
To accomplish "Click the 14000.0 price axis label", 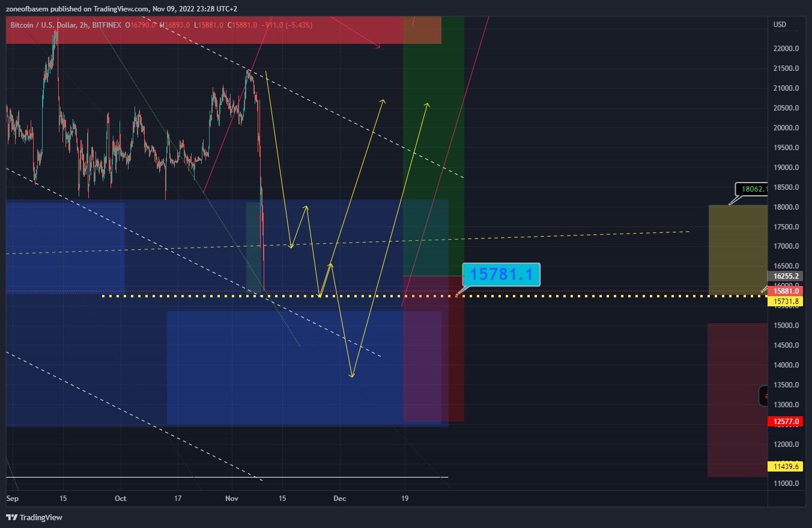I will [786, 365].
